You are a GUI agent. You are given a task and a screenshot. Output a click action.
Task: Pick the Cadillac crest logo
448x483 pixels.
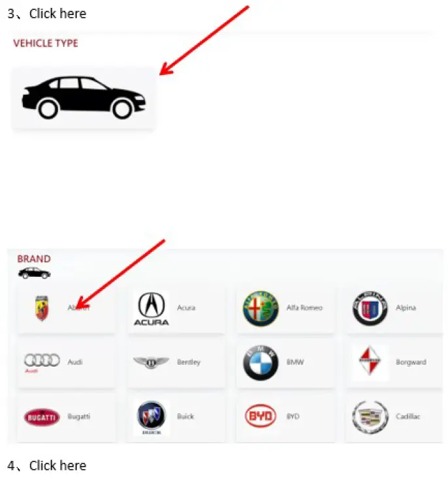click(370, 417)
